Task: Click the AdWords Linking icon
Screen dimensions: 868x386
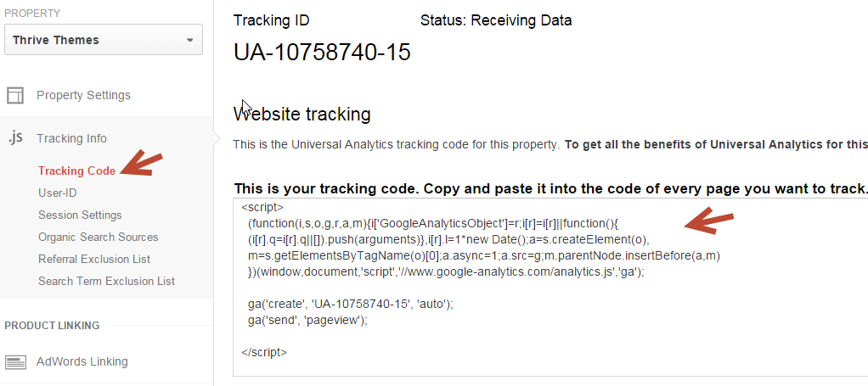Action: tap(16, 362)
